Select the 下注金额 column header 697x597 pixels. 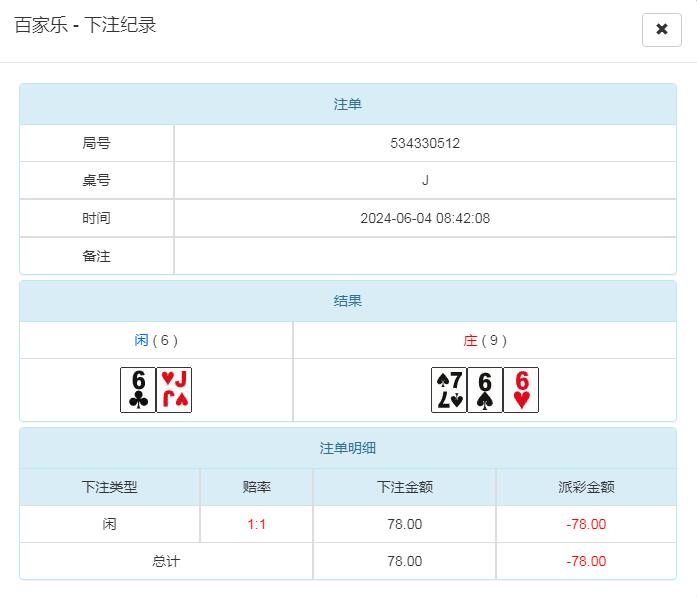tap(404, 487)
